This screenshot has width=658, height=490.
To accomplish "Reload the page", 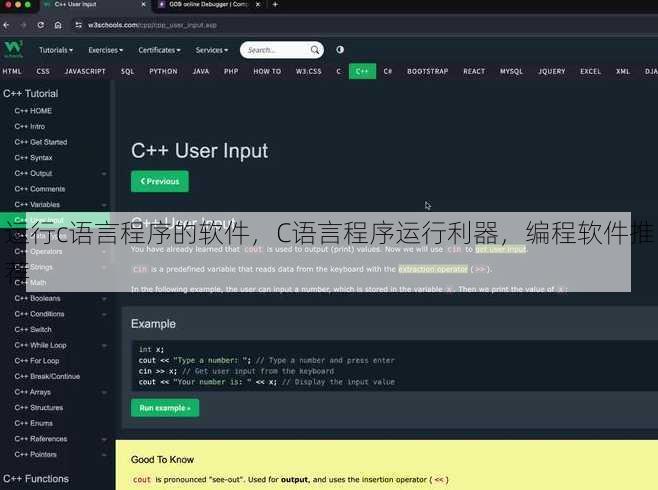I will tap(41, 25).
